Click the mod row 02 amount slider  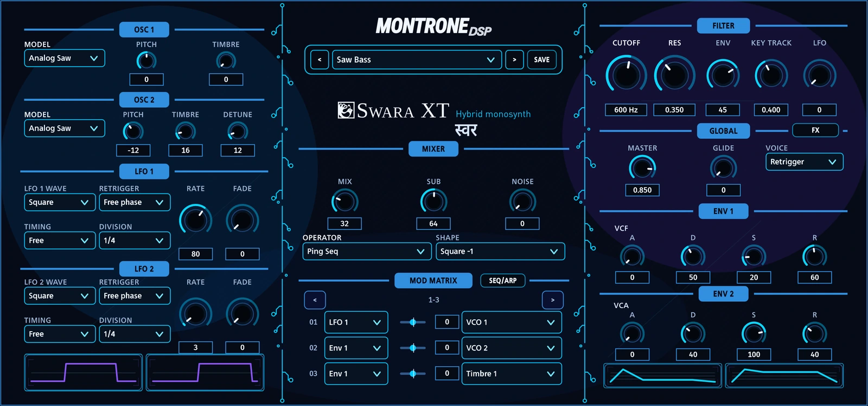tap(413, 348)
